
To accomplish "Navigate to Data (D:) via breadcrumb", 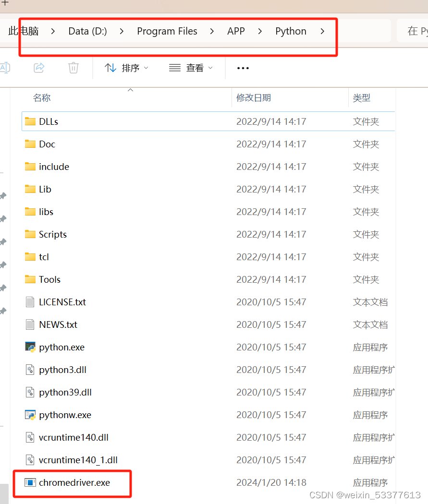I will pos(87,31).
